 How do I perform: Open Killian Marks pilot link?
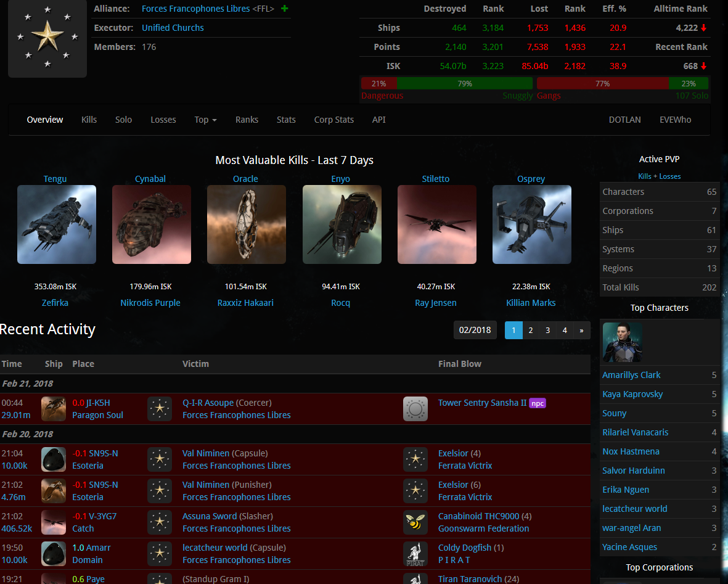[x=531, y=303]
